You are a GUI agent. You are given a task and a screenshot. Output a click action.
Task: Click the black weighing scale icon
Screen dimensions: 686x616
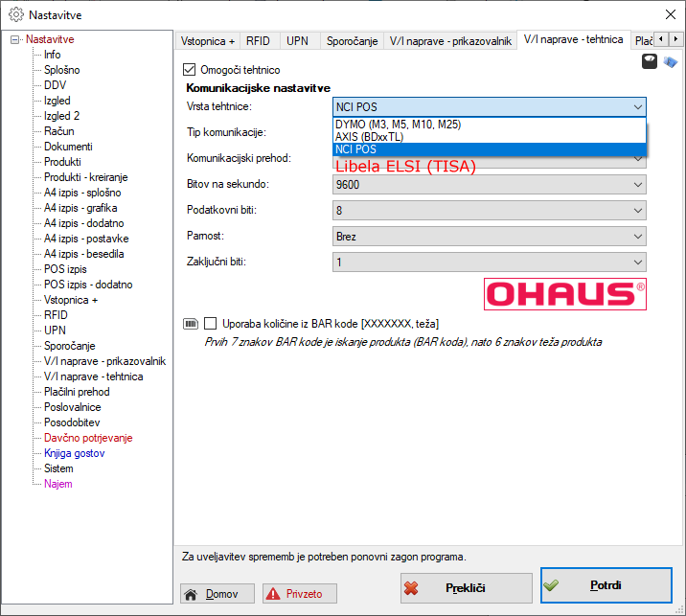(x=649, y=61)
